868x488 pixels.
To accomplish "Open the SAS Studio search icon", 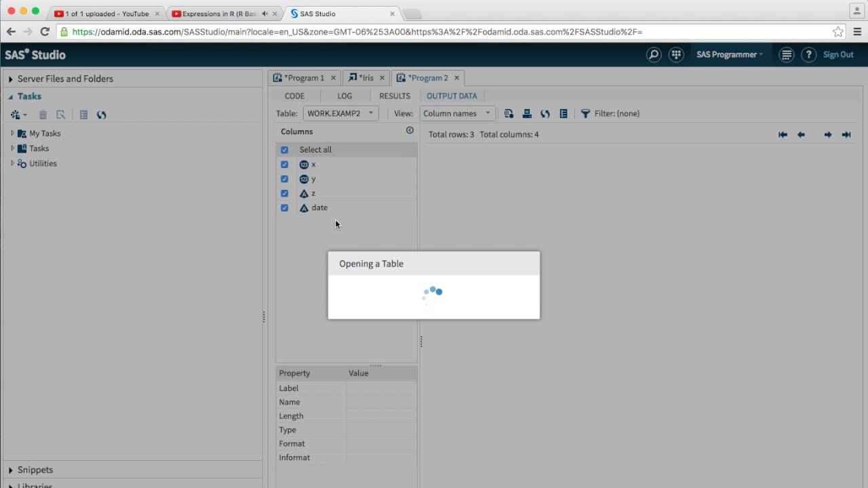I will pos(654,55).
